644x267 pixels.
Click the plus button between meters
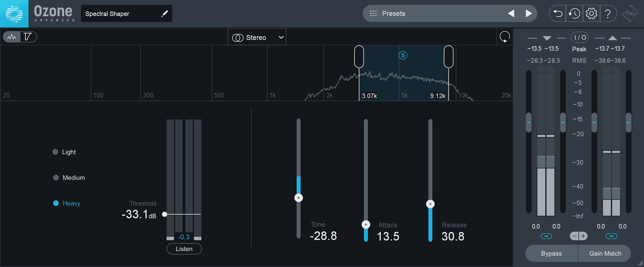[583, 236]
